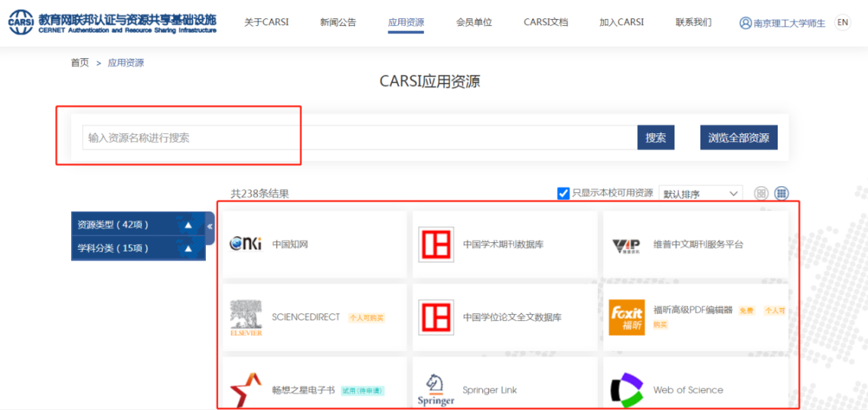Image resolution: width=868 pixels, height=410 pixels.
Task: Open SCIENCEDIRECT resource title
Action: 306,317
